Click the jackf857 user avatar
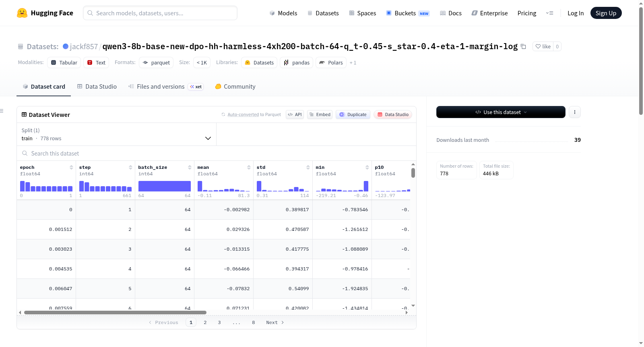This screenshot has height=347, width=644. click(66, 46)
